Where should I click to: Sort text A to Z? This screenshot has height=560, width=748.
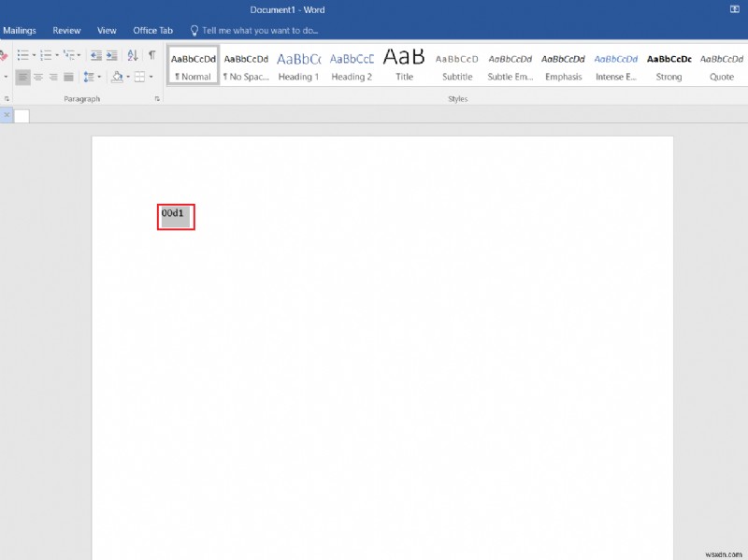[133, 55]
